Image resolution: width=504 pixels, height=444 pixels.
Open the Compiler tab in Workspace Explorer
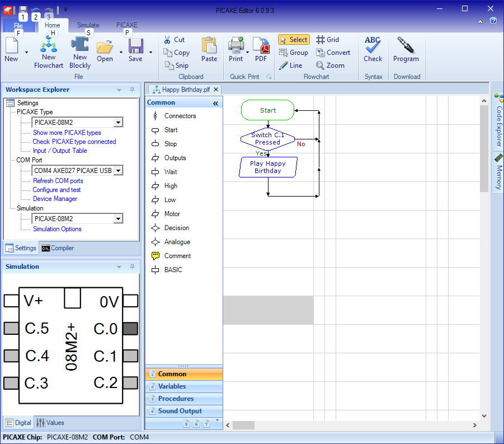click(58, 248)
